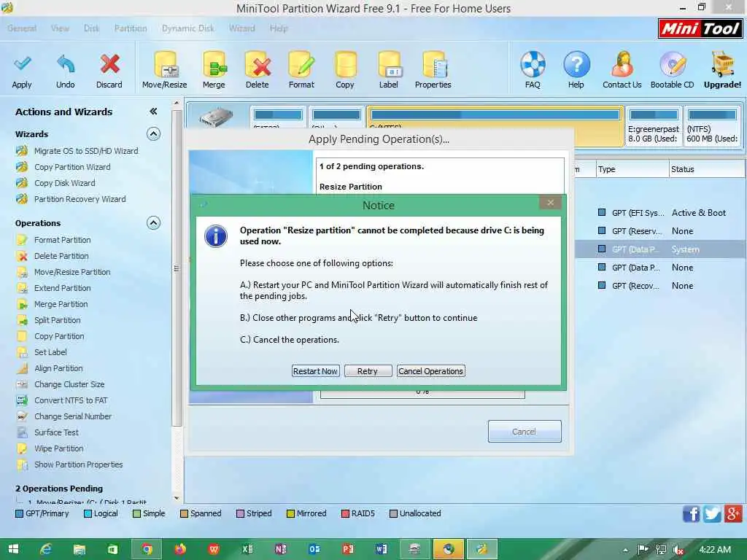Screen dimensions: 747x560
Task: Select the Move/Resize toolbar icon
Action: coord(165,65)
